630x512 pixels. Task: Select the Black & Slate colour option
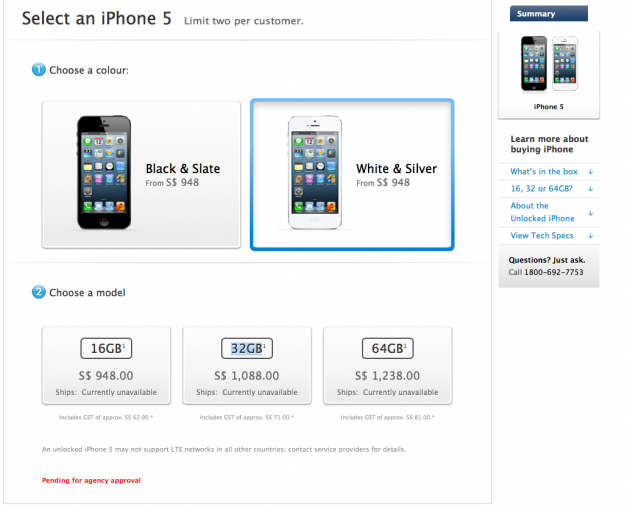click(x=141, y=174)
